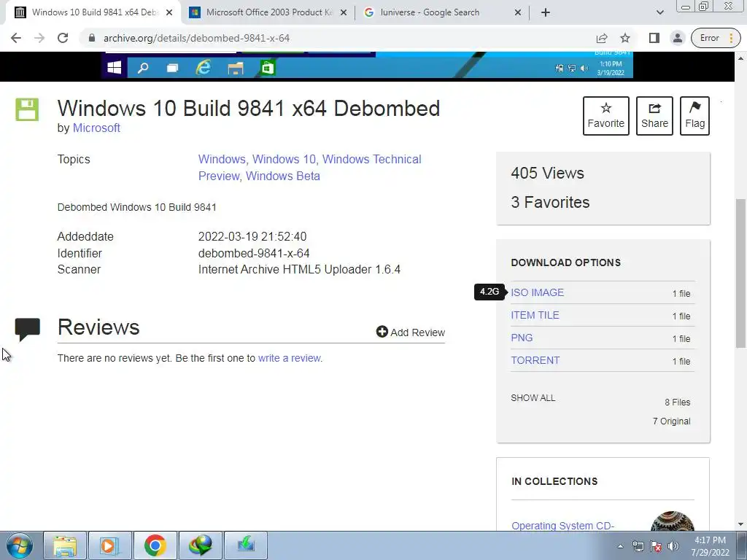Click the 7 Original count
The image size is (747, 560).
click(x=671, y=421)
